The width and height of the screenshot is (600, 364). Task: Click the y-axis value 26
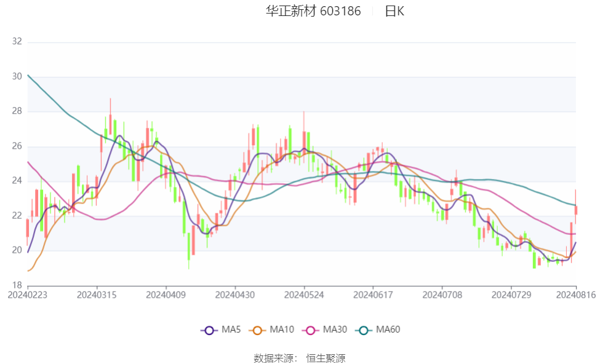pos(17,146)
